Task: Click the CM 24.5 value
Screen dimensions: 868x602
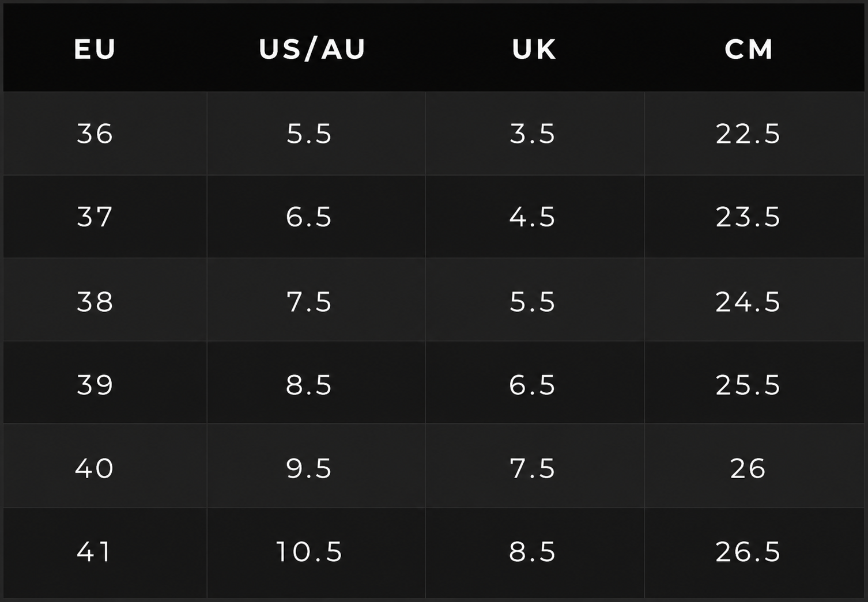Action: (x=748, y=301)
